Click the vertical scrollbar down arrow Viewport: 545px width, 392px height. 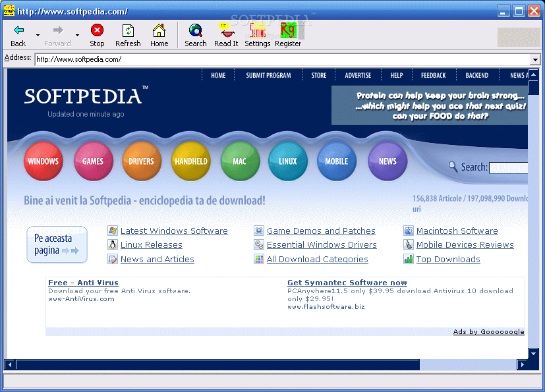534,353
